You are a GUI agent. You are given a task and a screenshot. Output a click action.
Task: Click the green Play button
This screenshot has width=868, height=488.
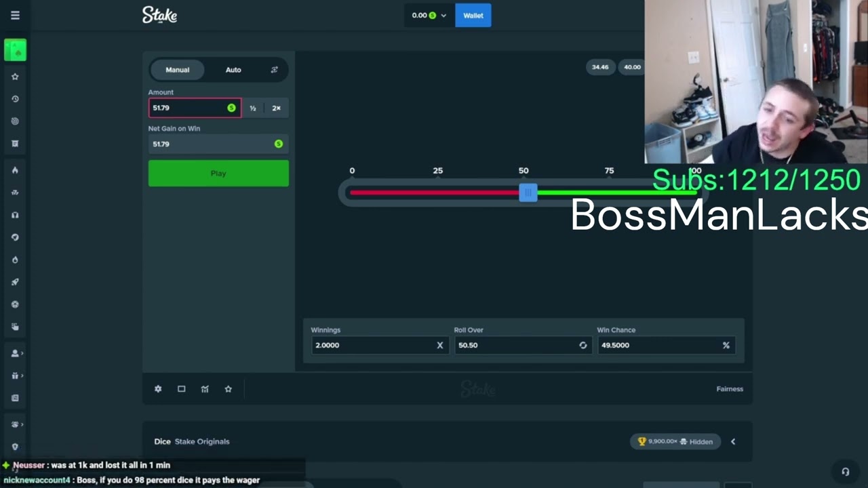point(218,174)
